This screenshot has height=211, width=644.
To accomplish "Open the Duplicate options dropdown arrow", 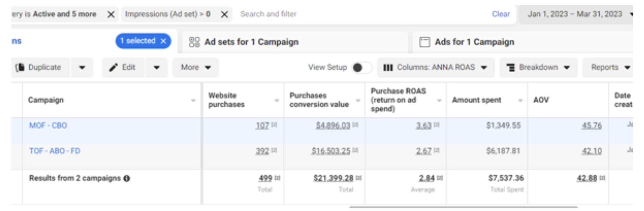I will pos(82,68).
